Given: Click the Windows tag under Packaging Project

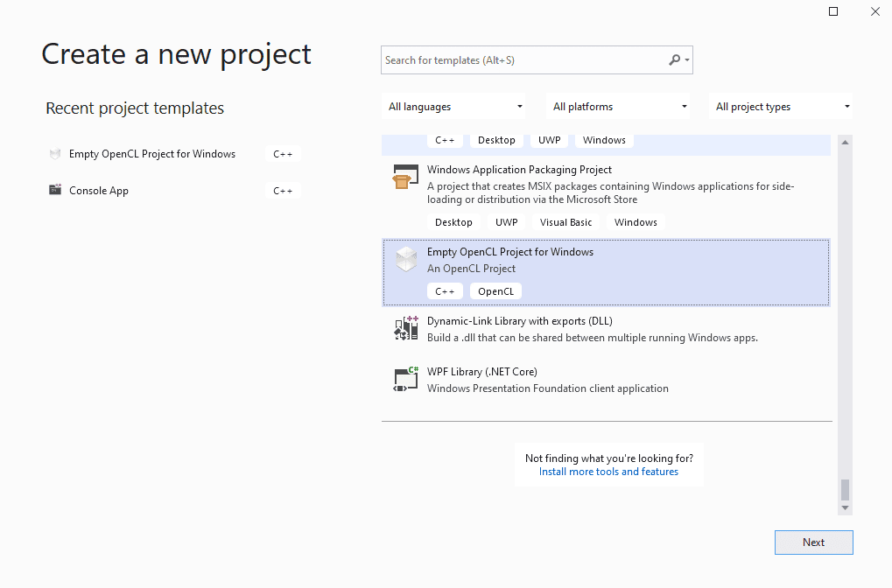Looking at the screenshot, I should (636, 222).
